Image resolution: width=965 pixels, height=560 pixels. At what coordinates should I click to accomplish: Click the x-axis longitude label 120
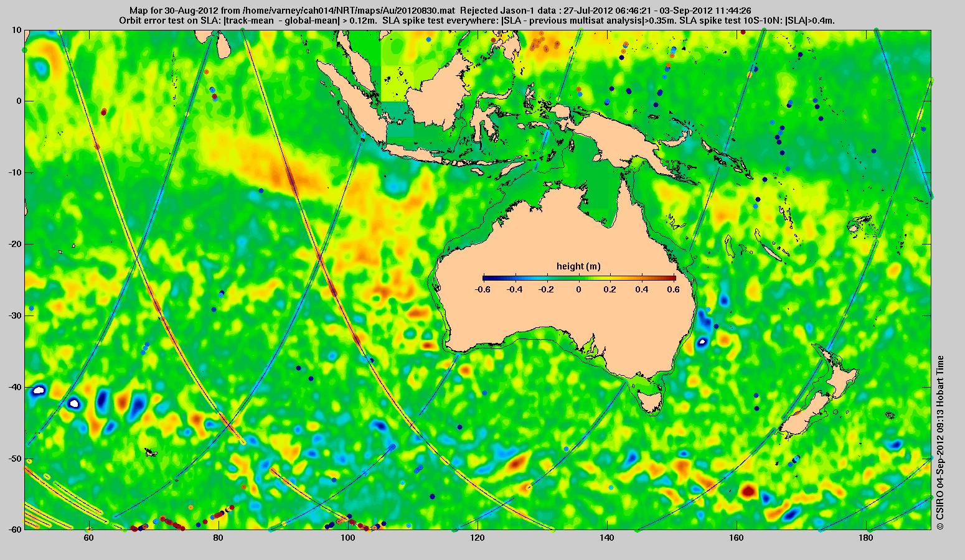tap(477, 538)
